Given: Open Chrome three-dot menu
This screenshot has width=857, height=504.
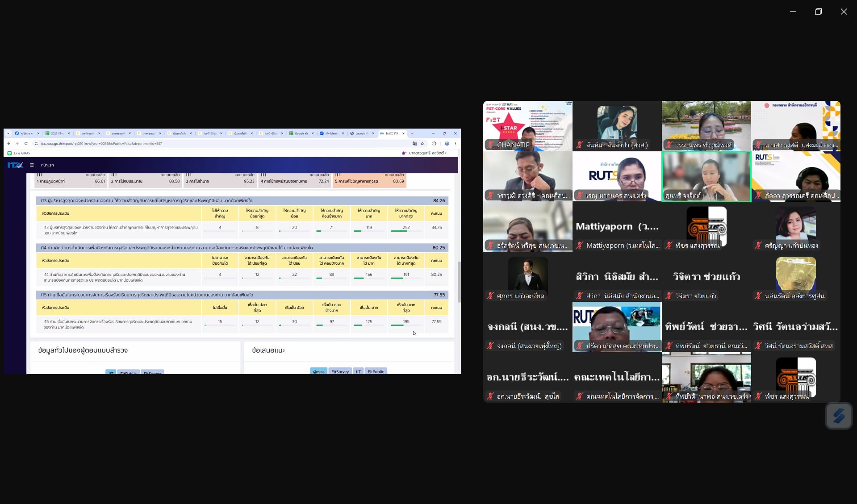Looking at the screenshot, I should (x=456, y=144).
